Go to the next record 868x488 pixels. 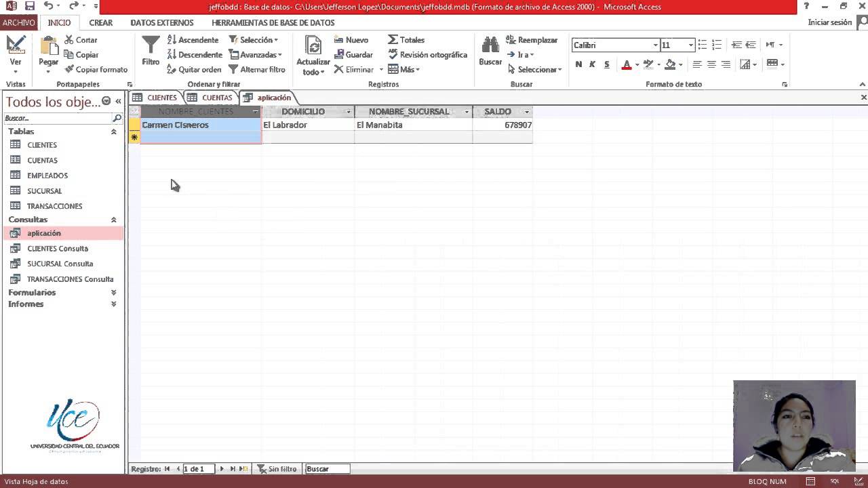click(x=222, y=469)
